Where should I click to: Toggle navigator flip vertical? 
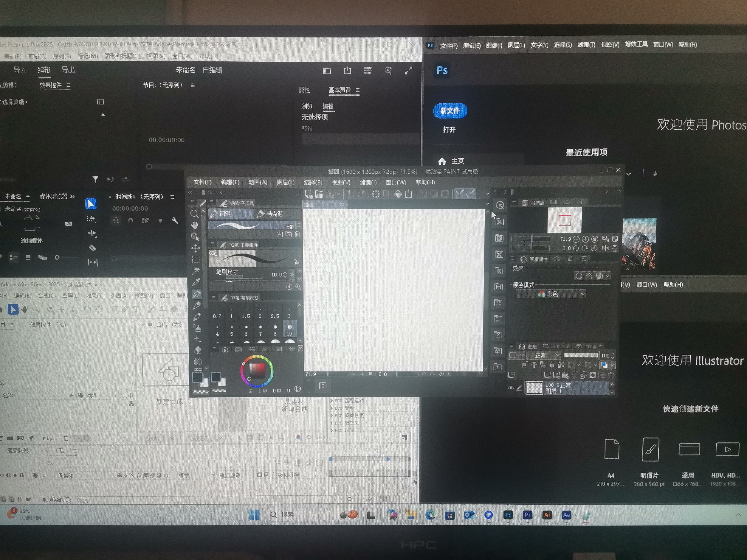[x=615, y=248]
